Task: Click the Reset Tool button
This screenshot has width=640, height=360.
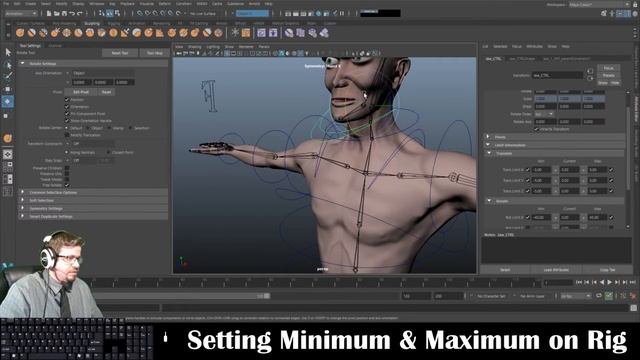Action: click(120, 53)
